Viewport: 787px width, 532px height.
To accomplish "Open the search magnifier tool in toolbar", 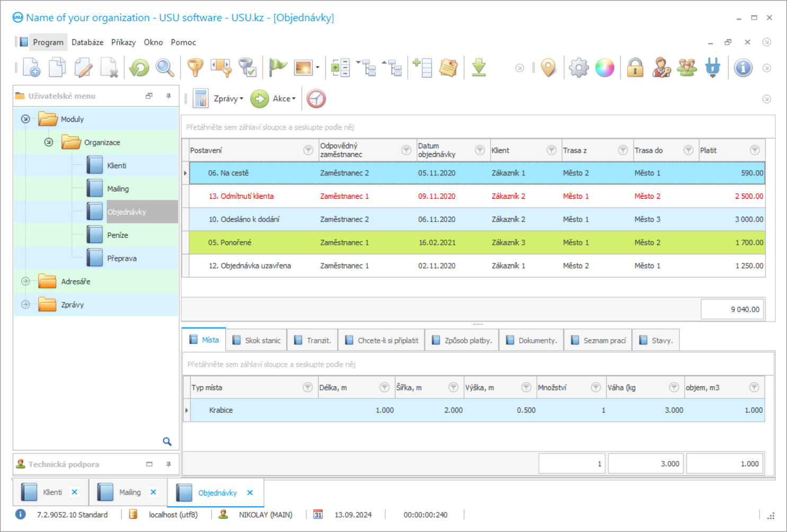I will (165, 68).
